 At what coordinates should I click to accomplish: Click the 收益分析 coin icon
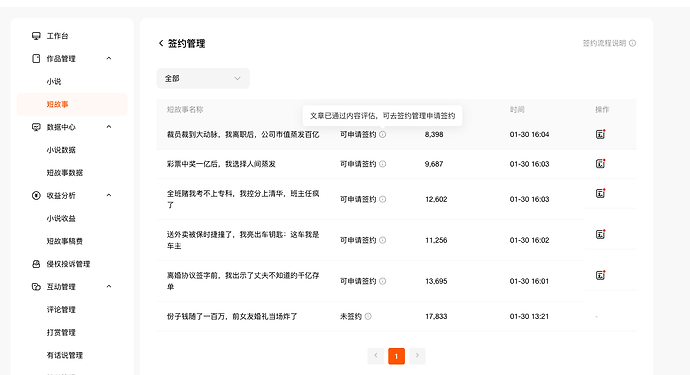coord(36,195)
